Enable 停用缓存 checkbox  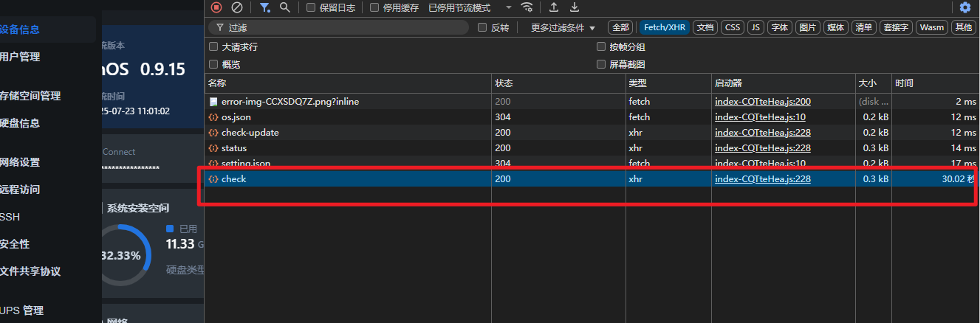374,7
